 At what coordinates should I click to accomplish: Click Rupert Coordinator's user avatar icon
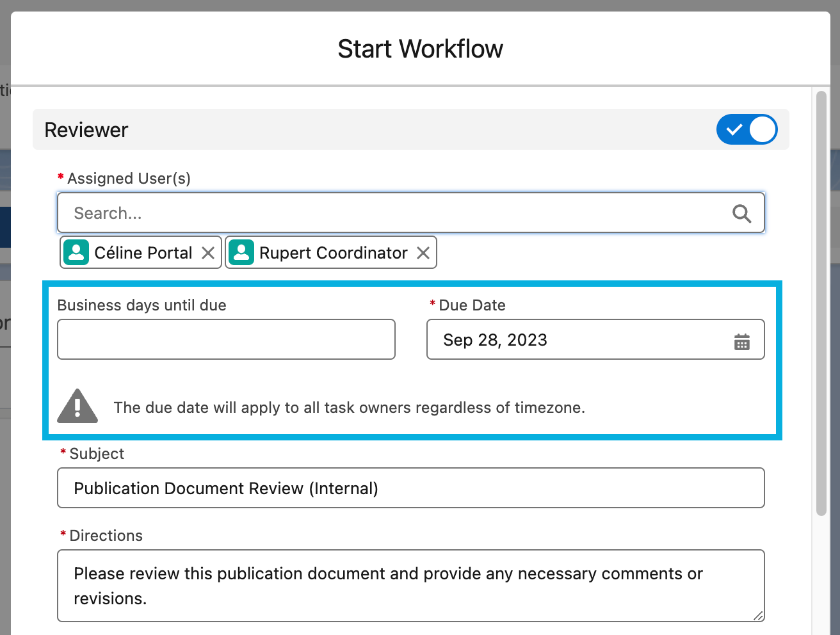tap(241, 252)
